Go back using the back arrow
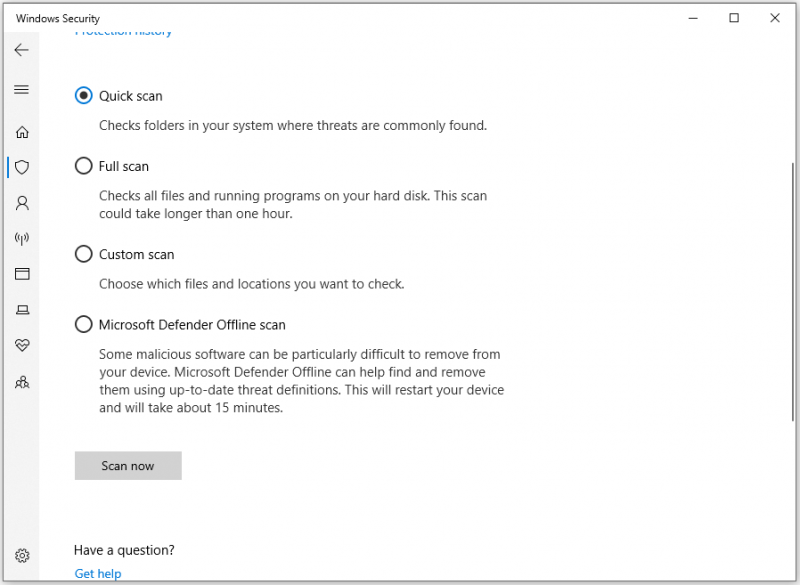 (21, 50)
